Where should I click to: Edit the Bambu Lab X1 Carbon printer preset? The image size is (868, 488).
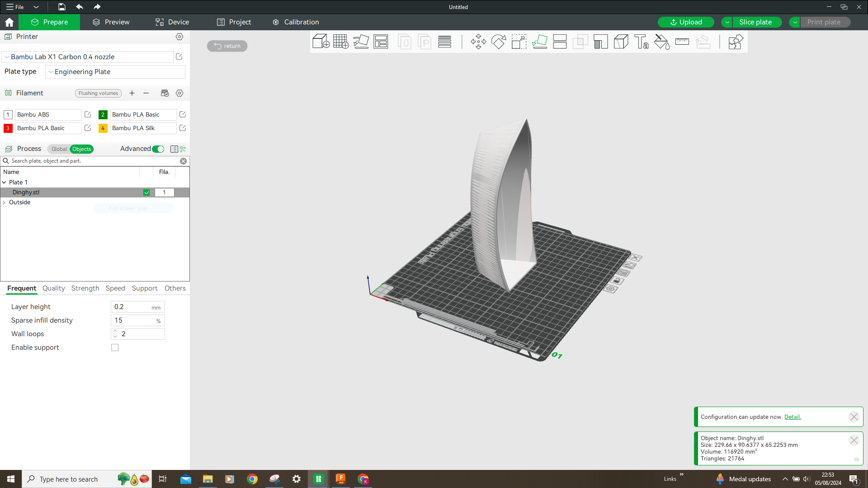pos(179,56)
